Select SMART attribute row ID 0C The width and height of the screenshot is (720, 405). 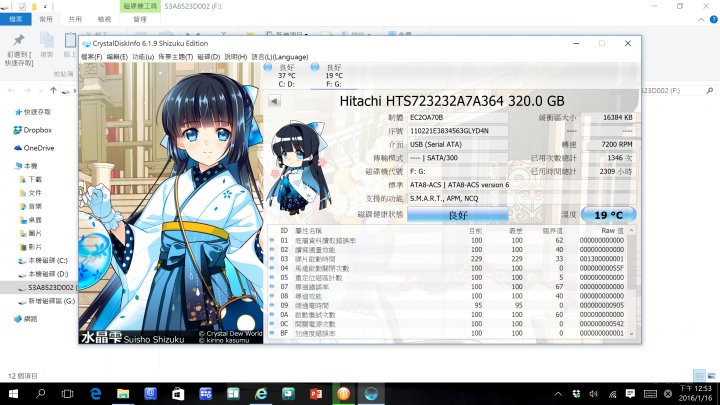[448, 324]
